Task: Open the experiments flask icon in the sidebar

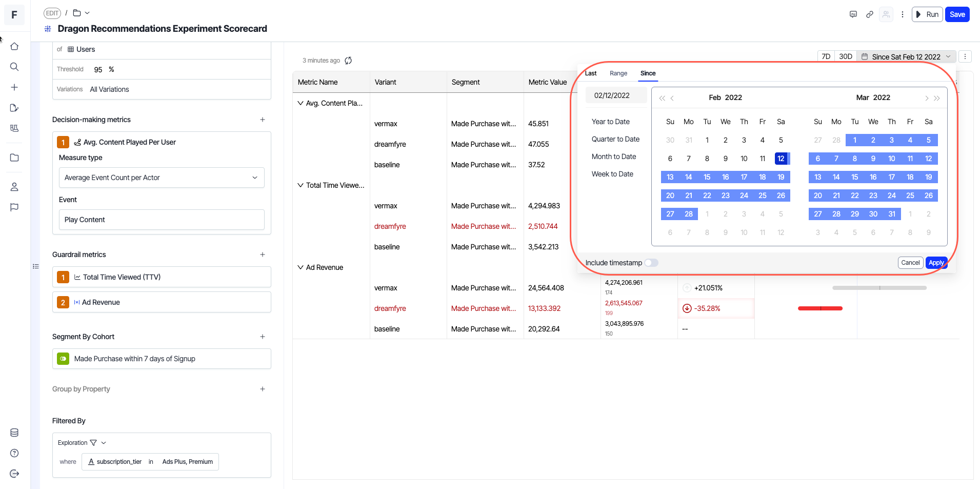Action: coord(14,128)
